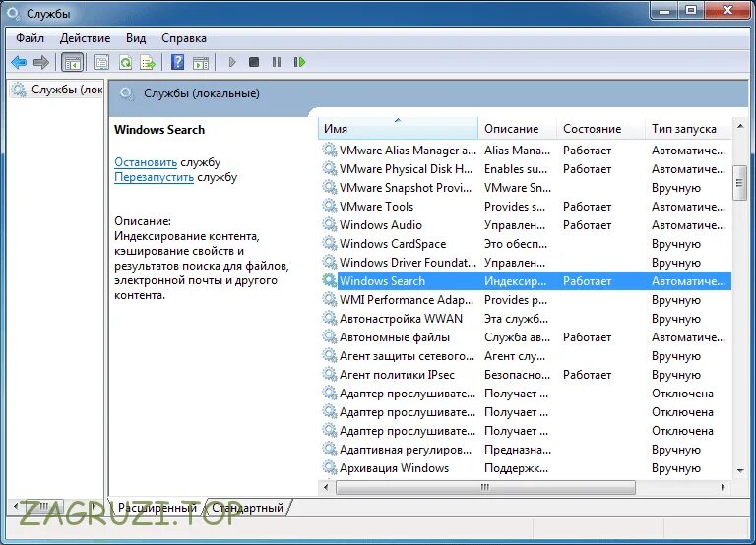Click the Stop service square icon
This screenshot has height=545, width=756.
[254, 62]
